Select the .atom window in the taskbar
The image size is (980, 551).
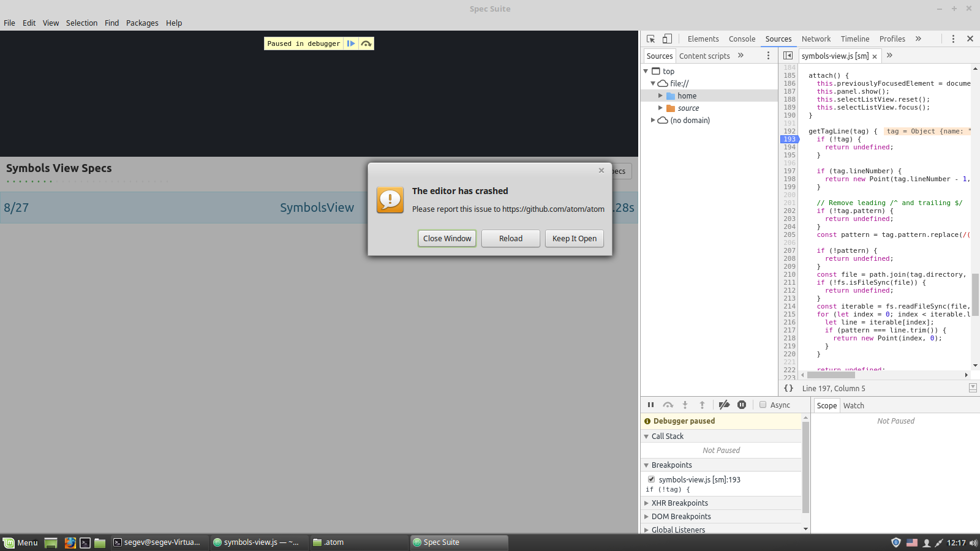click(x=334, y=542)
